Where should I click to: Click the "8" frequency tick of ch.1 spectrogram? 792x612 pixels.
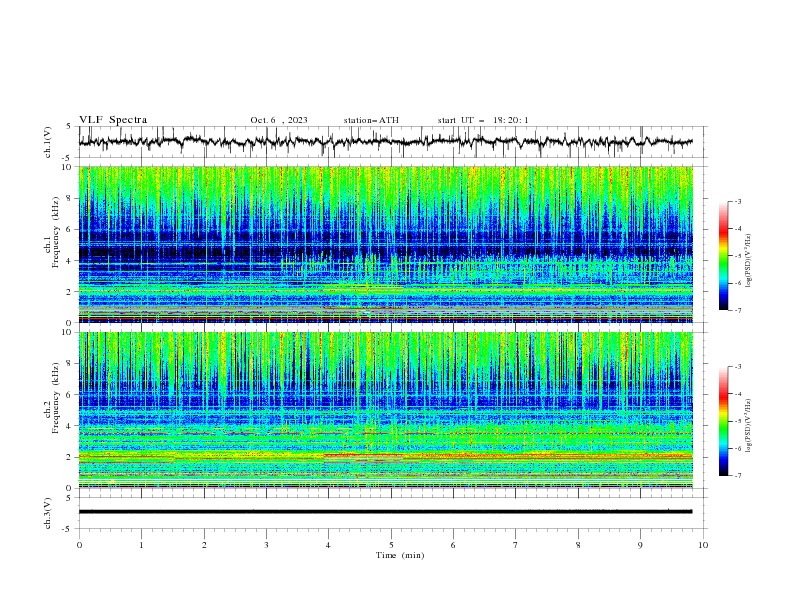pyautogui.click(x=69, y=198)
